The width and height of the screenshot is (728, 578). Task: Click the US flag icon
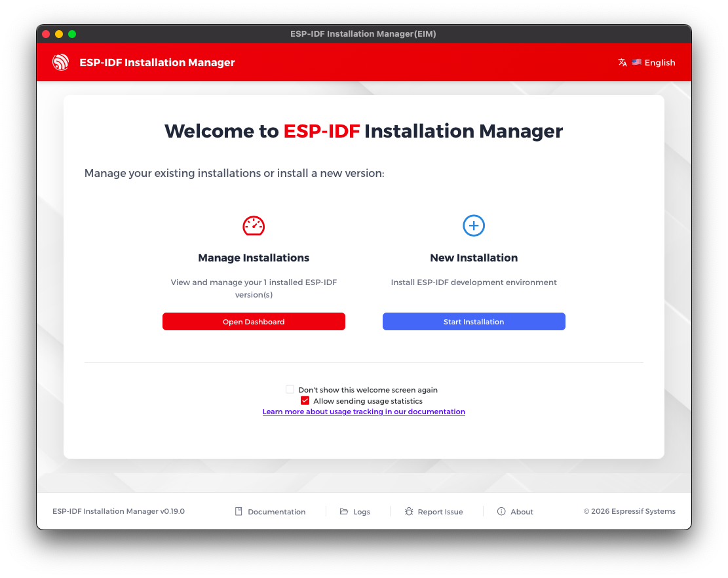pyautogui.click(x=636, y=62)
